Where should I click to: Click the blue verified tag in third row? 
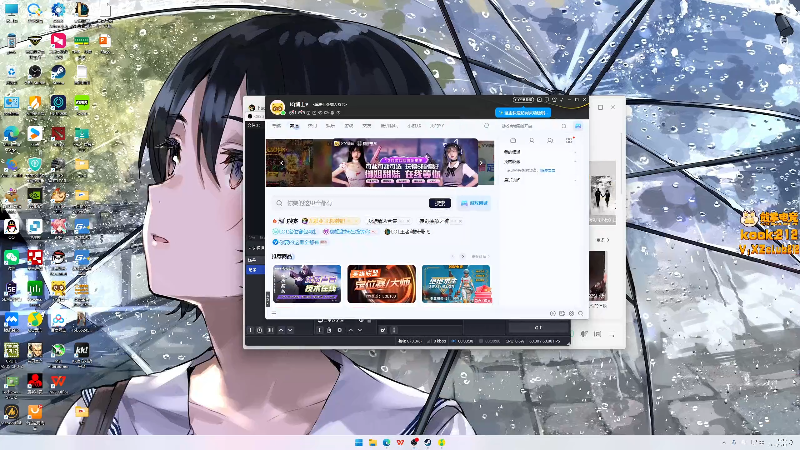300,242
